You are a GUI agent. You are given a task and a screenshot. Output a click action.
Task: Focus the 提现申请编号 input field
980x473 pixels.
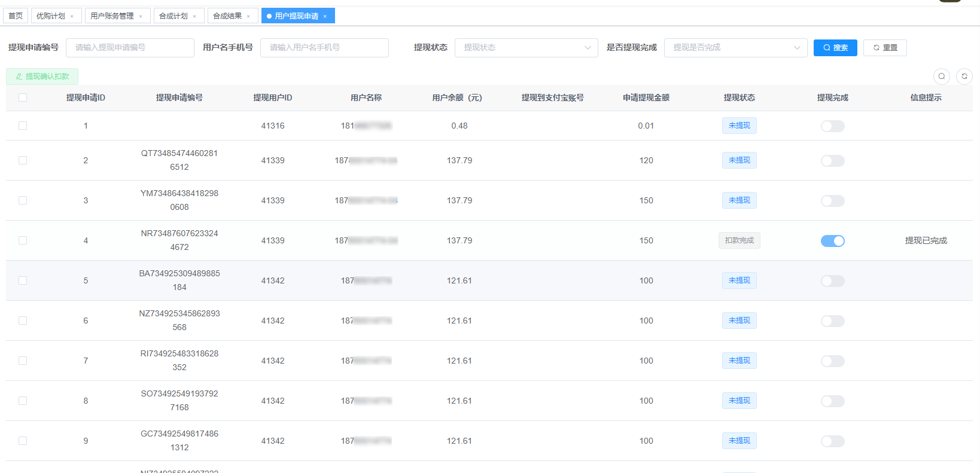point(130,48)
